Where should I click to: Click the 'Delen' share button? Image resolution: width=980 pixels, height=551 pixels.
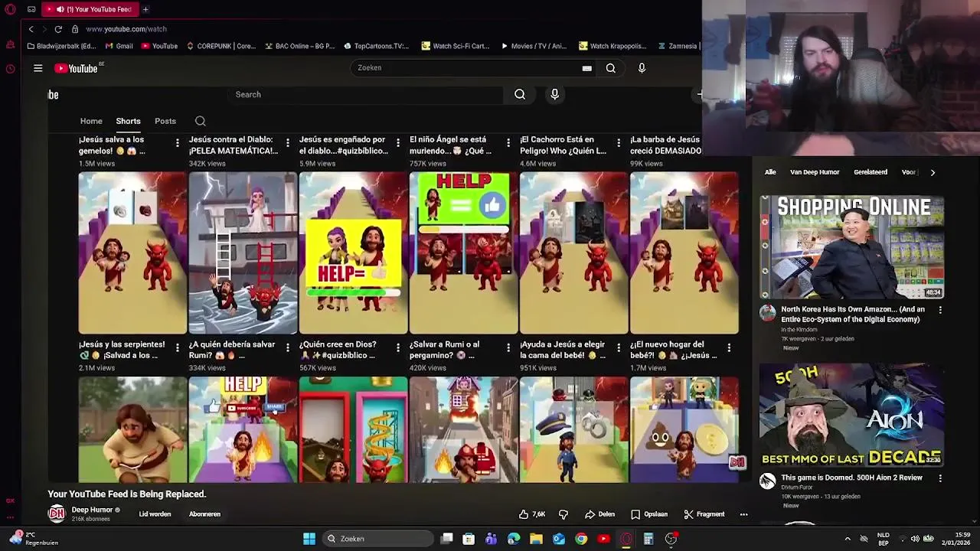[599, 514]
